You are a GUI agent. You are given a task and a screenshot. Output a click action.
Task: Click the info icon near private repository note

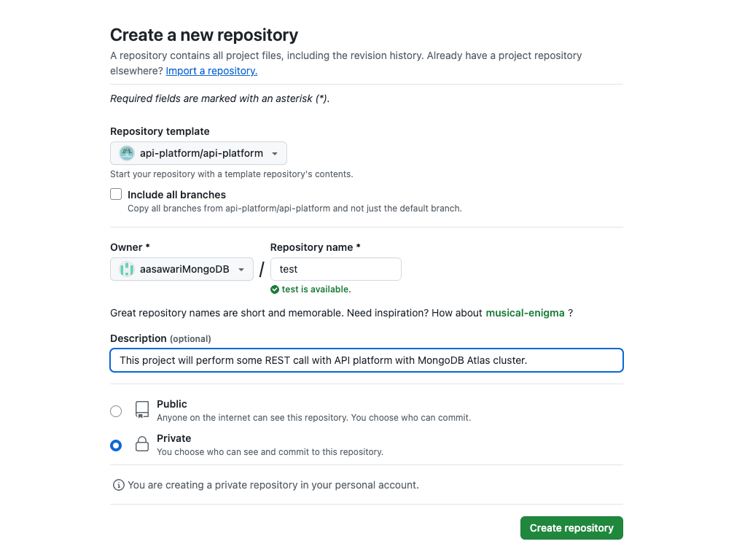click(117, 485)
